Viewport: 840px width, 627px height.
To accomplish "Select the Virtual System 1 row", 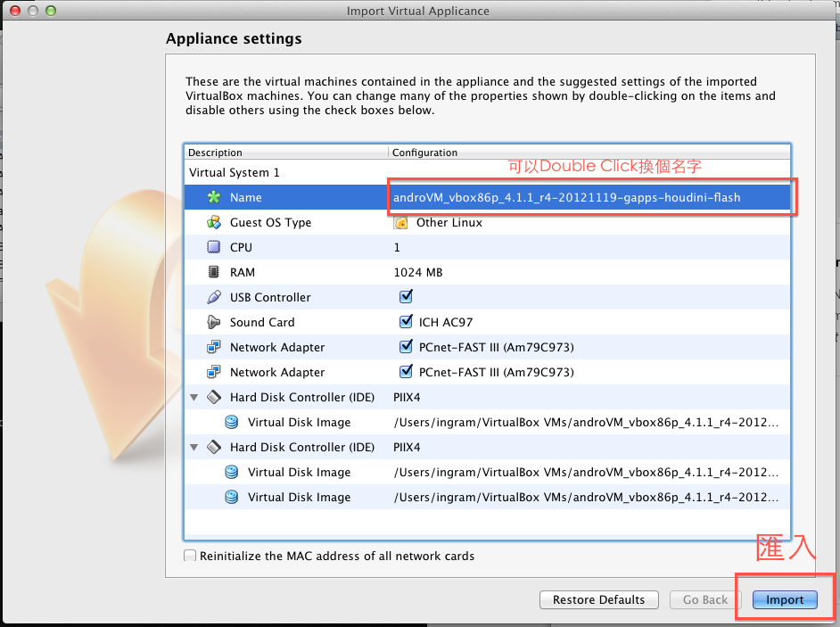I will click(x=235, y=172).
